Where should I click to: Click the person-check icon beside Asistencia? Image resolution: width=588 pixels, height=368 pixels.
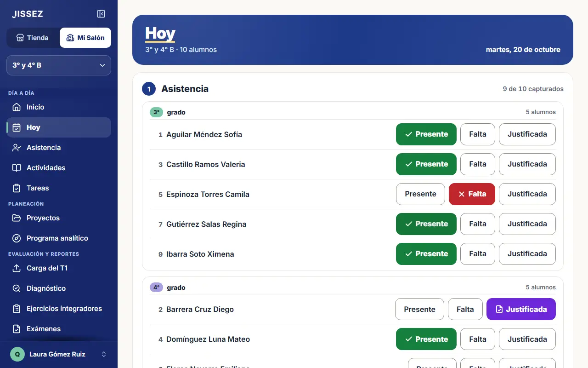[17, 148]
